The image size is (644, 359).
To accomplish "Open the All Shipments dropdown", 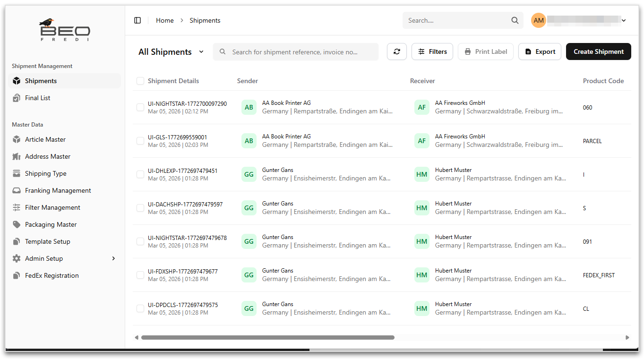I will click(171, 51).
